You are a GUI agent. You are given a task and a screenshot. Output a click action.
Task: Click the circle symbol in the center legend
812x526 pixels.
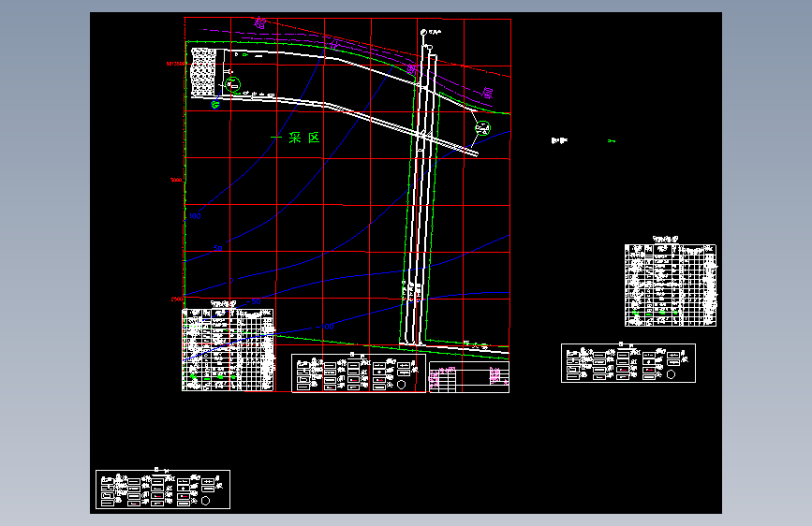pos(402,385)
